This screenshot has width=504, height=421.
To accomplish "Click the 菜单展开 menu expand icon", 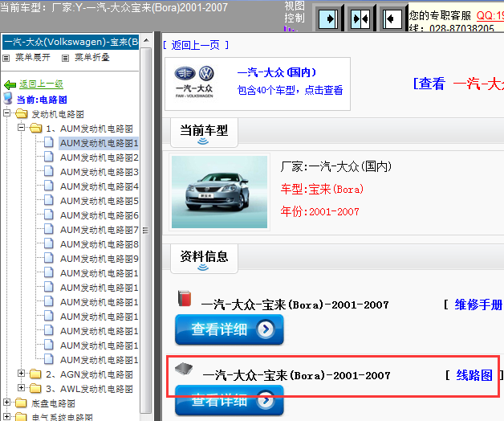I will [6, 59].
